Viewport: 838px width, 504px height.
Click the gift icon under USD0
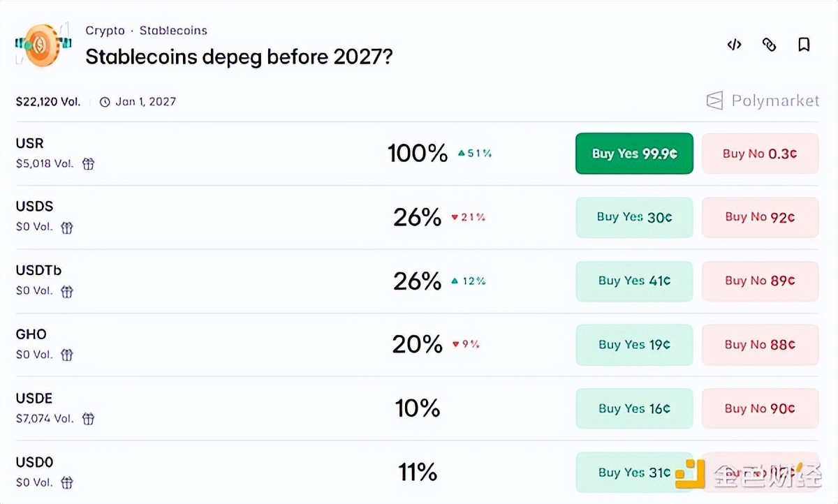coord(67,482)
